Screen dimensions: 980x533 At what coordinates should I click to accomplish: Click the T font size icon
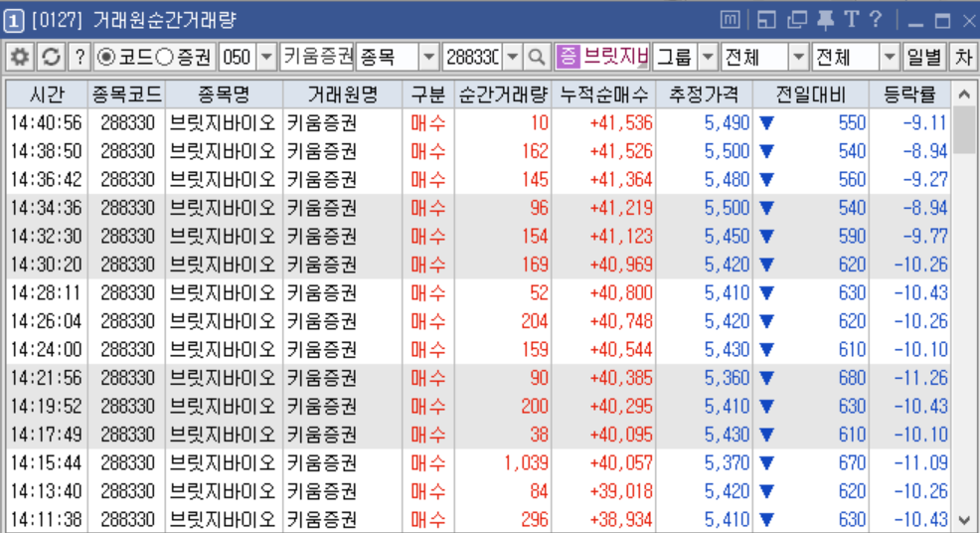tap(851, 20)
